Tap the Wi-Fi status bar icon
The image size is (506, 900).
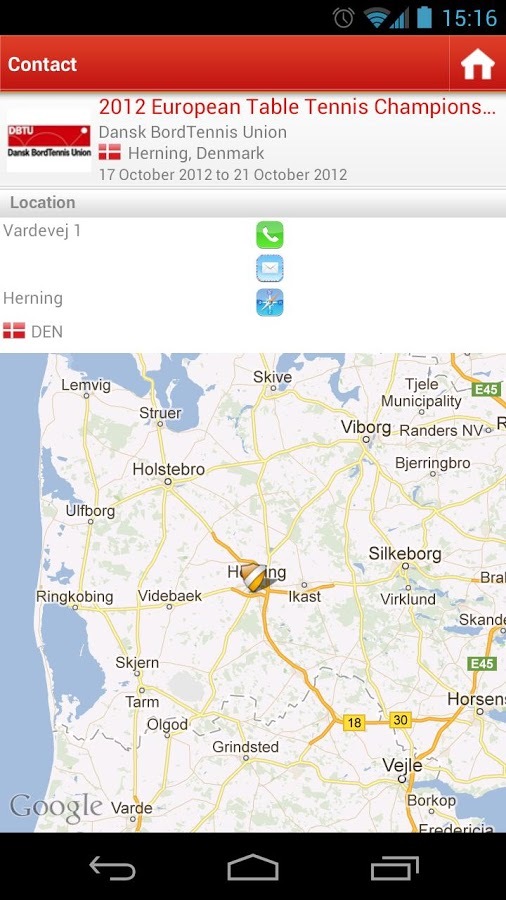[x=376, y=17]
